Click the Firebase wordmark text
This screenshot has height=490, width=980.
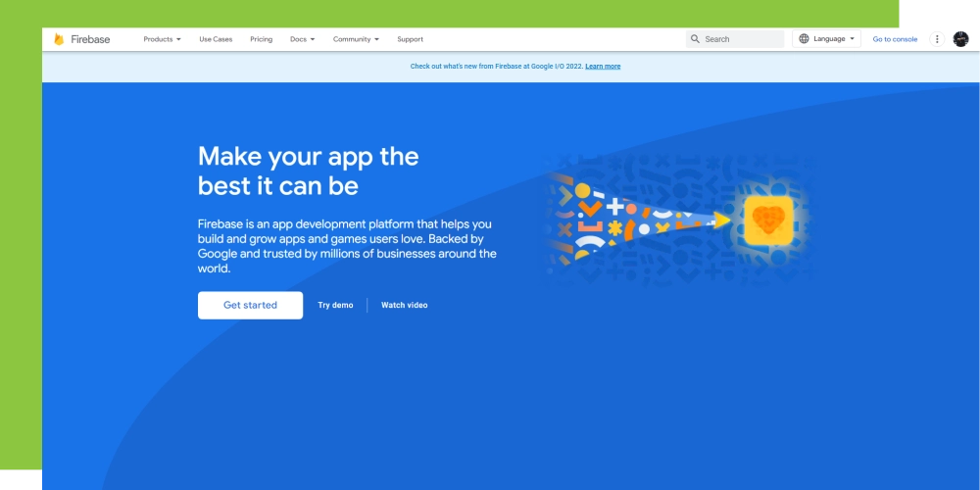pos(90,39)
